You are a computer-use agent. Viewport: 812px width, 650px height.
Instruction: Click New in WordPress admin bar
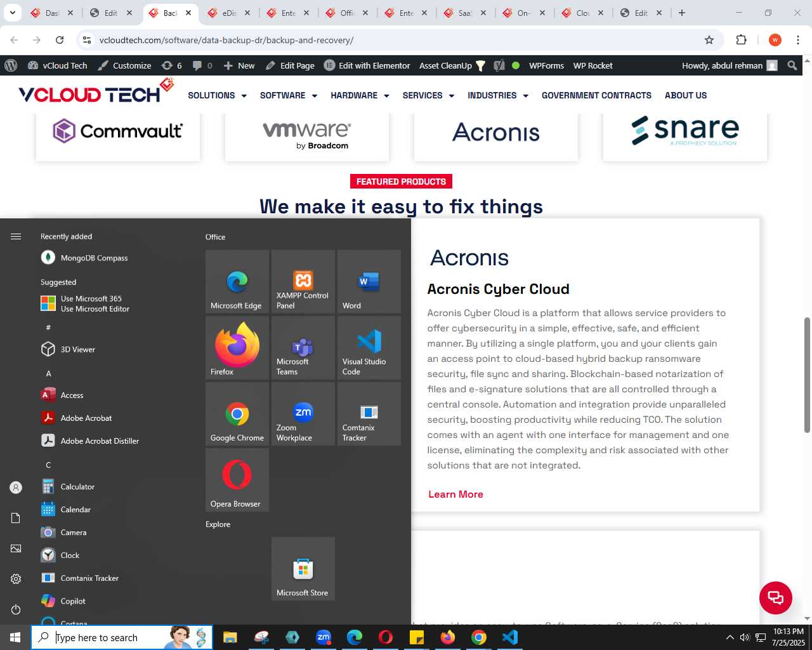point(239,65)
